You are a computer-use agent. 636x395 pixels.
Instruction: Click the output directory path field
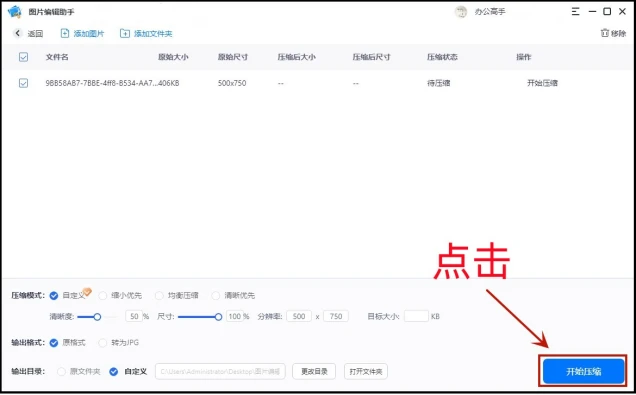220,371
